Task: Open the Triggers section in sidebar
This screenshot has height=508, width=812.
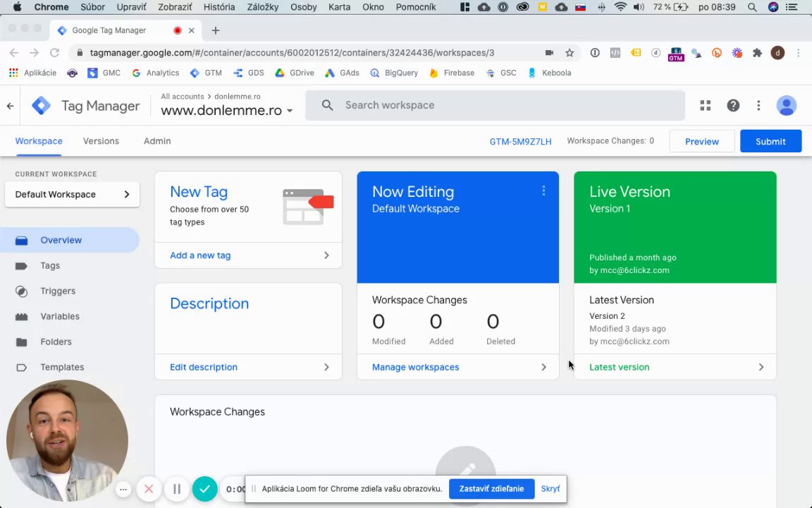Action: pyautogui.click(x=58, y=291)
